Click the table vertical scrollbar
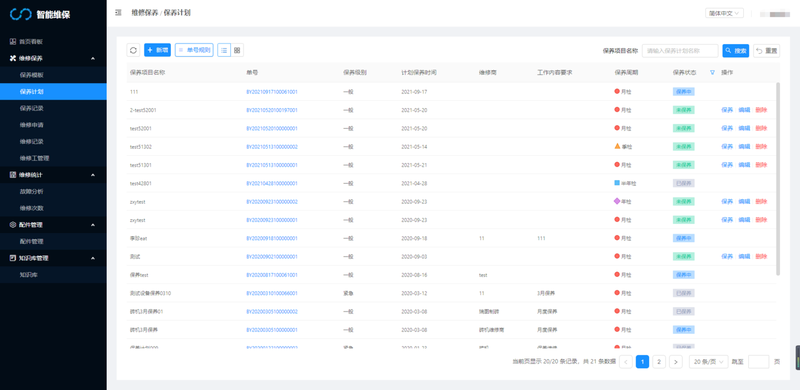This screenshot has width=800, height=390. 778,179
